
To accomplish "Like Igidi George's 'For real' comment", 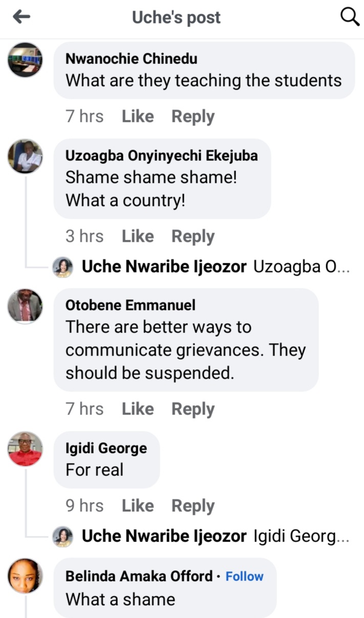I will 138,506.
